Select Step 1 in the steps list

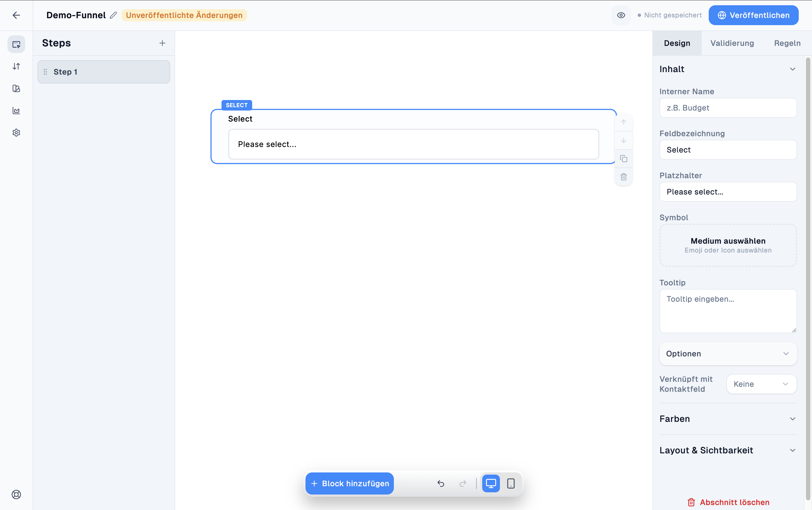(104, 72)
